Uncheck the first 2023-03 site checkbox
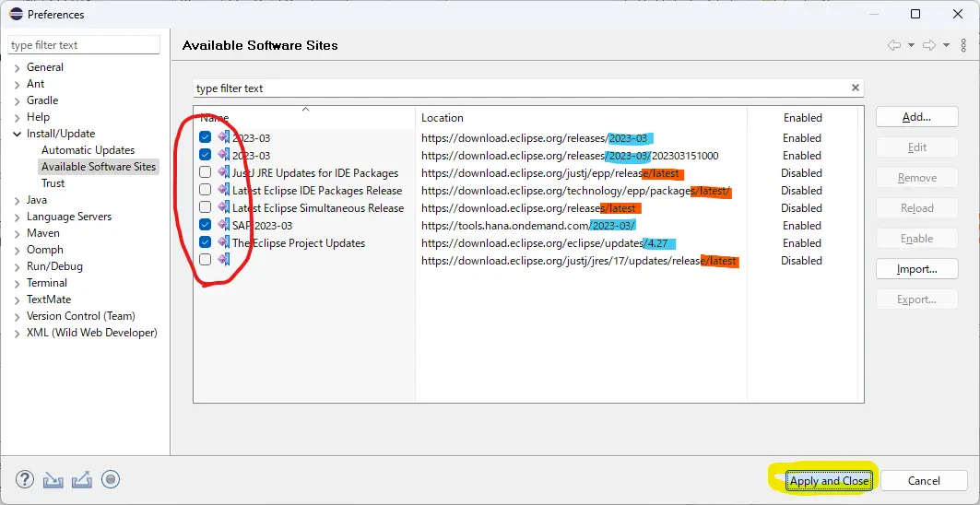The image size is (980, 505). point(205,137)
